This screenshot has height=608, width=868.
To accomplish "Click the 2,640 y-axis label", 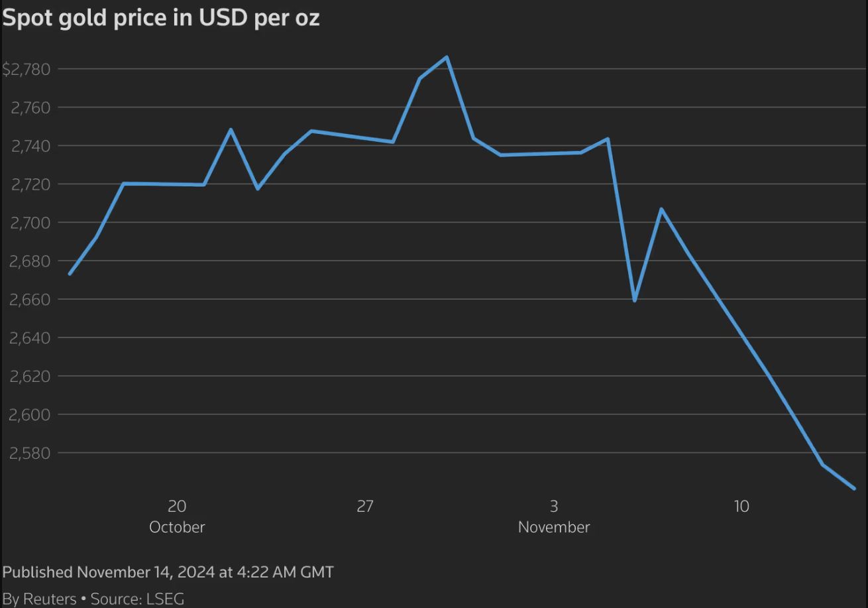I will coord(25,338).
